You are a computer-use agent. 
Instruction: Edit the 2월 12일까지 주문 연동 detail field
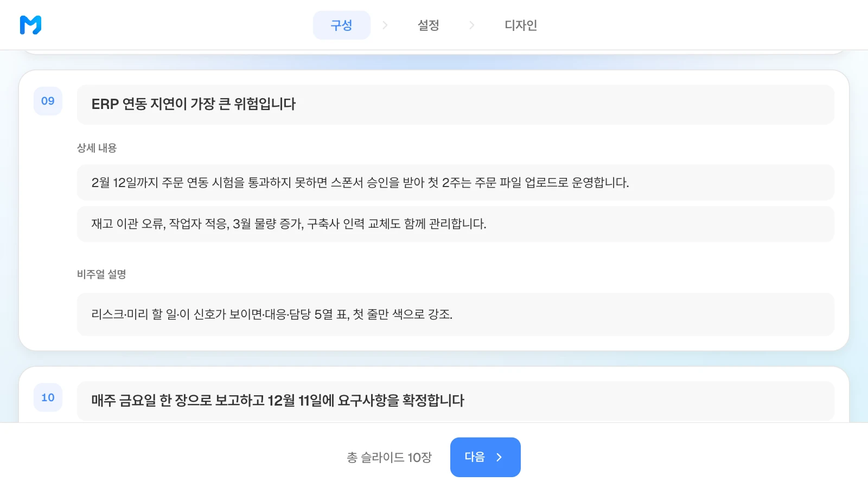(456, 182)
